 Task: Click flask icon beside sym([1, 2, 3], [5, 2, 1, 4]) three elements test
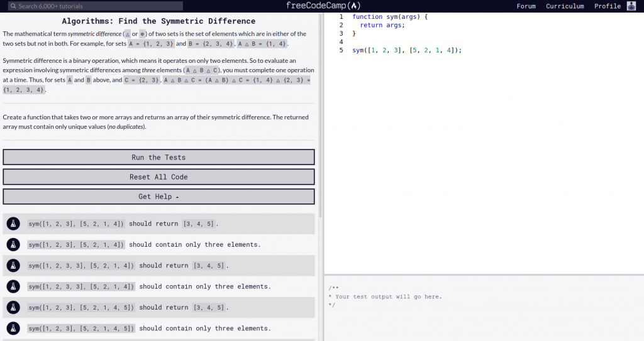(13, 244)
